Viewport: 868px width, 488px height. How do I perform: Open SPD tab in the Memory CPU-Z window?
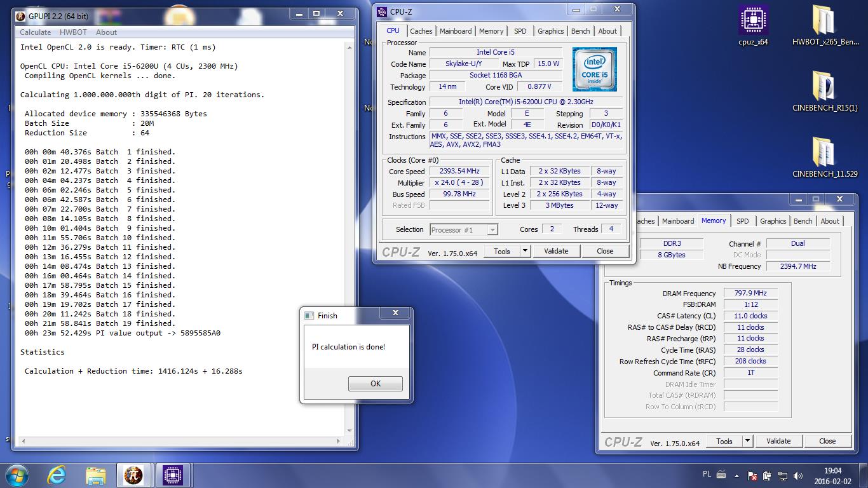[x=743, y=221]
